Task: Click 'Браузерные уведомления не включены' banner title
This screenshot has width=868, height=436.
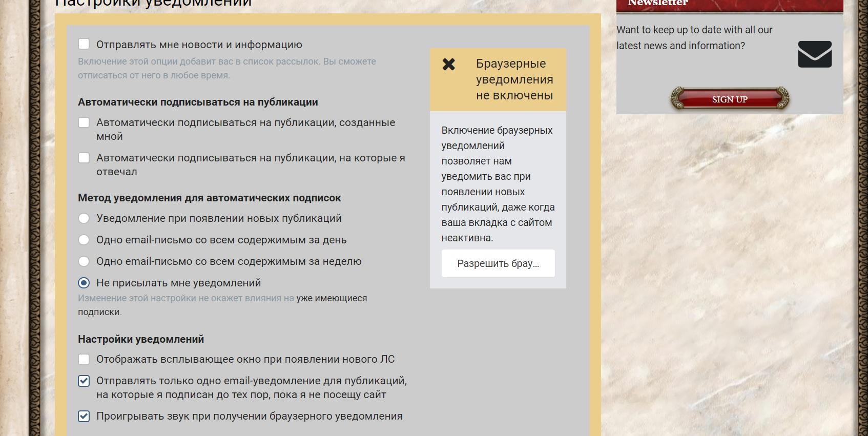Action: pyautogui.click(x=514, y=79)
